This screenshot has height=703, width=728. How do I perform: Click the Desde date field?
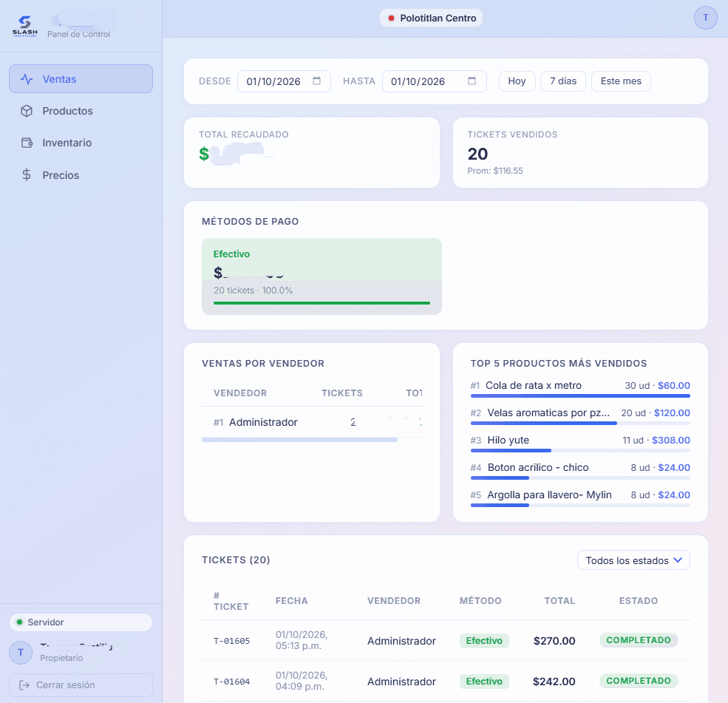[284, 81]
